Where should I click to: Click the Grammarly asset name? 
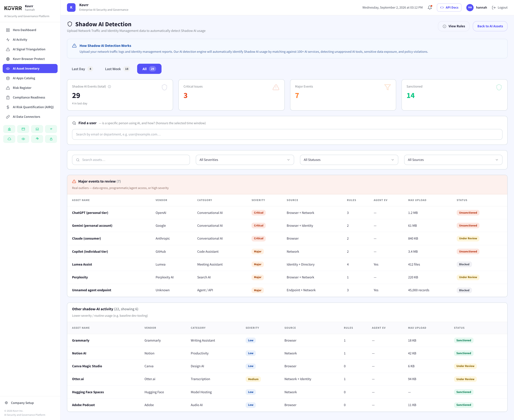pyautogui.click(x=81, y=340)
